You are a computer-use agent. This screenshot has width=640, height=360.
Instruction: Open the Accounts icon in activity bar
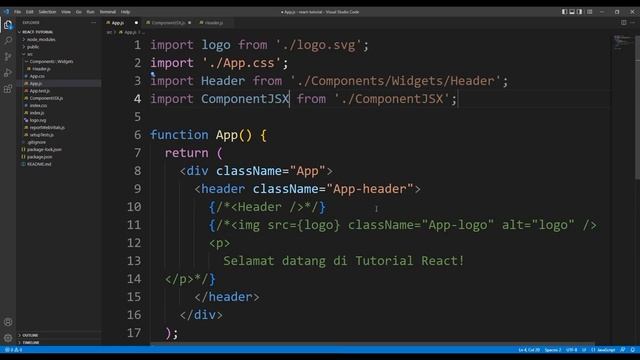point(8,322)
